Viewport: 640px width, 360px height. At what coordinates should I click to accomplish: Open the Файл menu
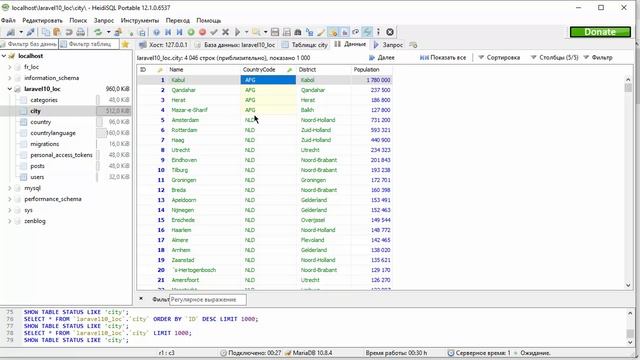[8, 20]
